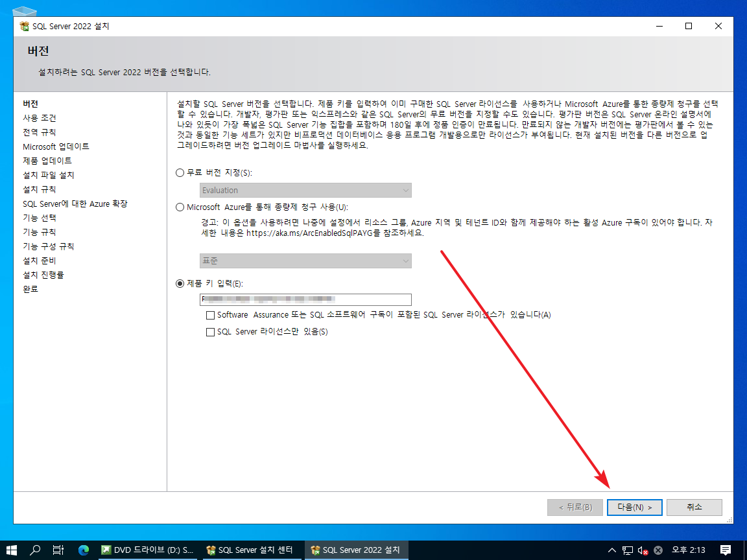
Task: Select the 사용 조건 step in sidebar
Action: [40, 118]
